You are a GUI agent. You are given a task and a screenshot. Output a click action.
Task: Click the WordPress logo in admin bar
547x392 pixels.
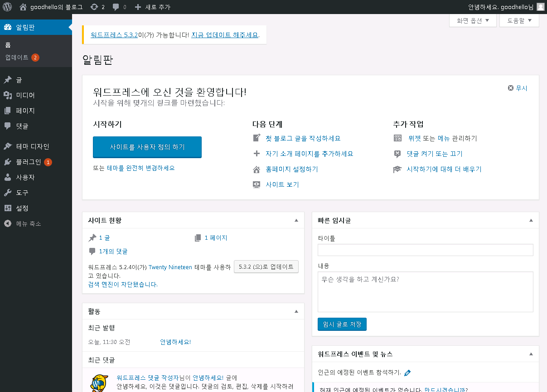point(7,7)
